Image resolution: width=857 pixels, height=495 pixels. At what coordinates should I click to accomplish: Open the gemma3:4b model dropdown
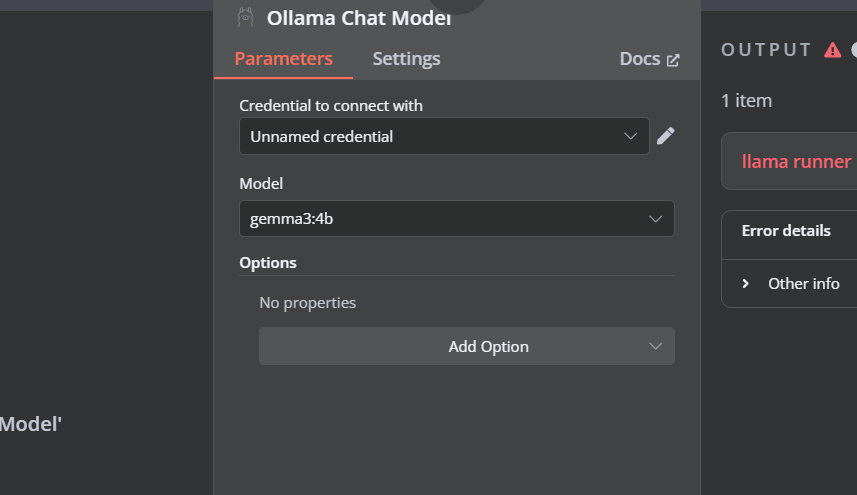pos(456,219)
